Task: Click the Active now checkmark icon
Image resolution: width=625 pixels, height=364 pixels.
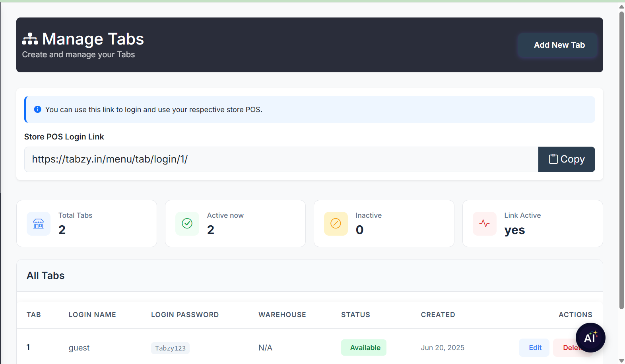Action: [187, 224]
